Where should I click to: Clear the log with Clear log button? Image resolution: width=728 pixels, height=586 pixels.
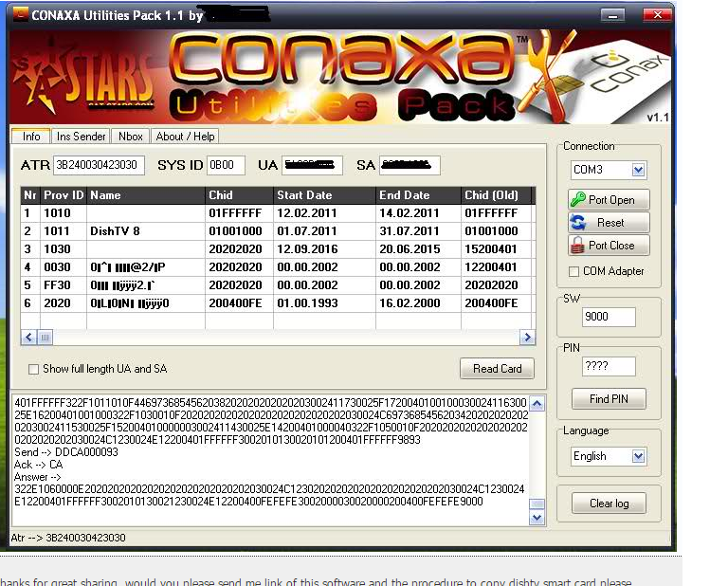coord(609,504)
